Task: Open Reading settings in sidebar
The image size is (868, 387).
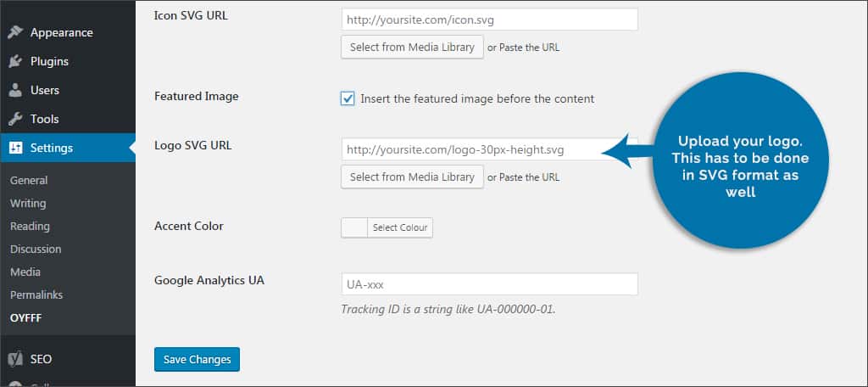Action: (x=30, y=226)
